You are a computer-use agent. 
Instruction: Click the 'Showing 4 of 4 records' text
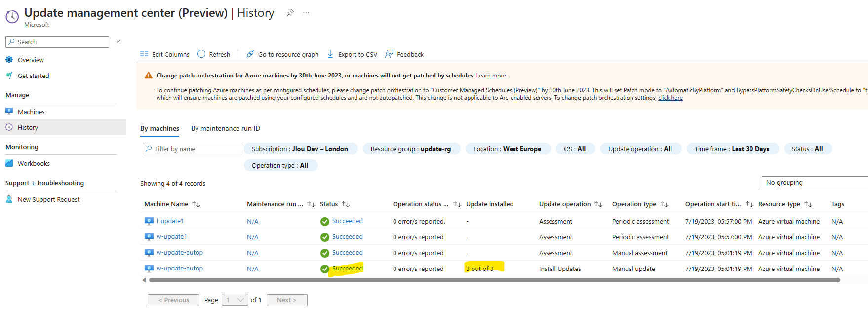click(173, 183)
